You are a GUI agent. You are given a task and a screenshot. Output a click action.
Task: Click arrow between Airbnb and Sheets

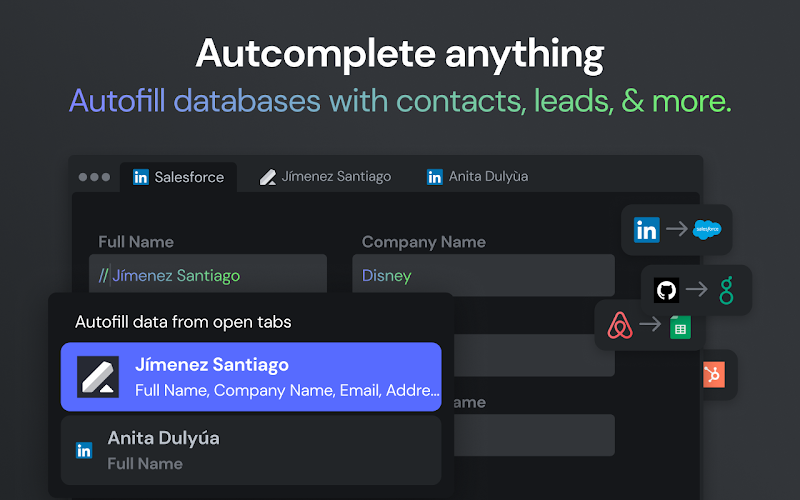coord(650,324)
